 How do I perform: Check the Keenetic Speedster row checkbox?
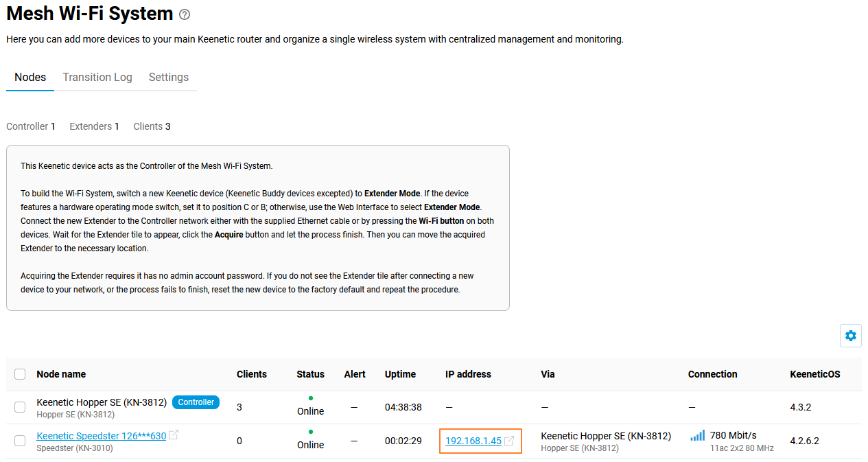[20, 441]
